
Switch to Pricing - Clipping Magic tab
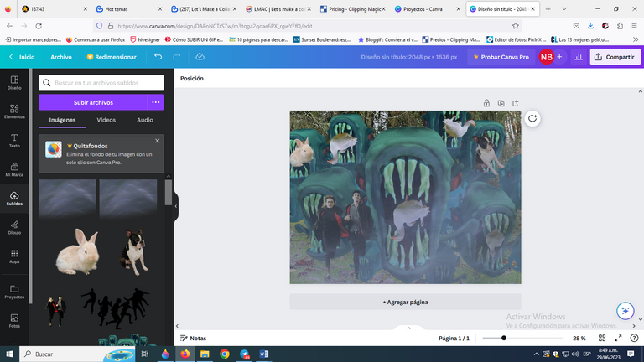353,9
